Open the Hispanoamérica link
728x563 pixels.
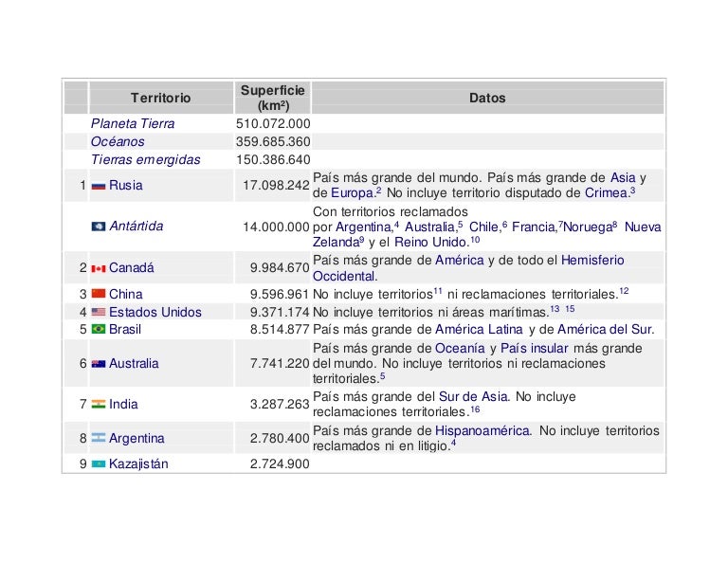[x=483, y=431]
